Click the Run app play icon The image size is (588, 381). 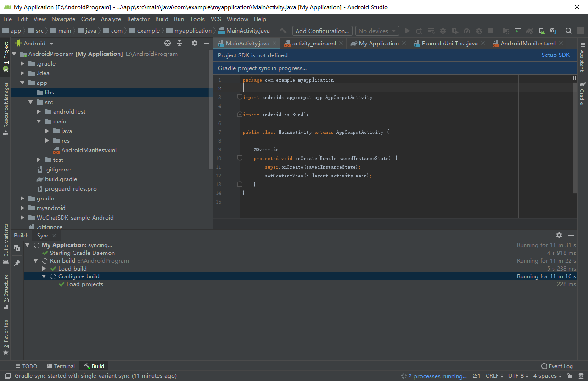coord(407,31)
